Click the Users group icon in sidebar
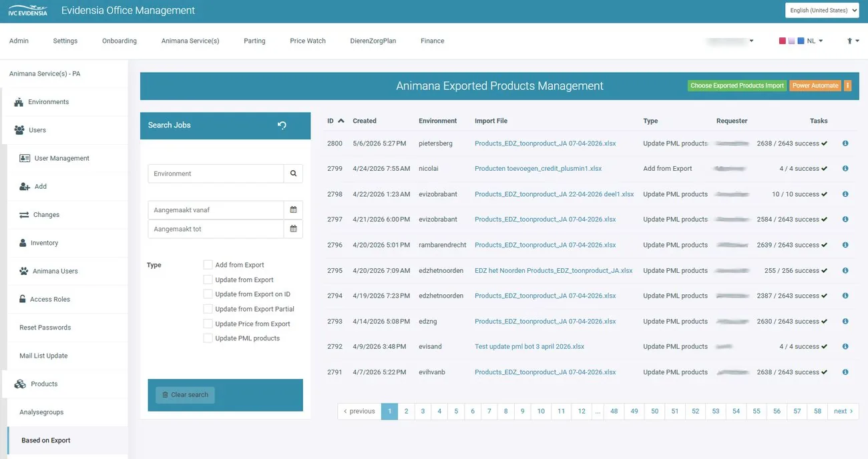868x459 pixels. [19, 130]
